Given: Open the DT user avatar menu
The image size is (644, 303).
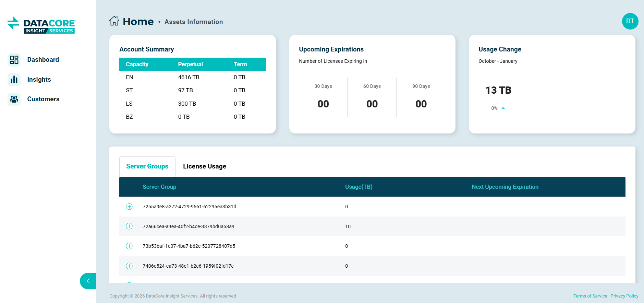Looking at the screenshot, I should tap(630, 21).
